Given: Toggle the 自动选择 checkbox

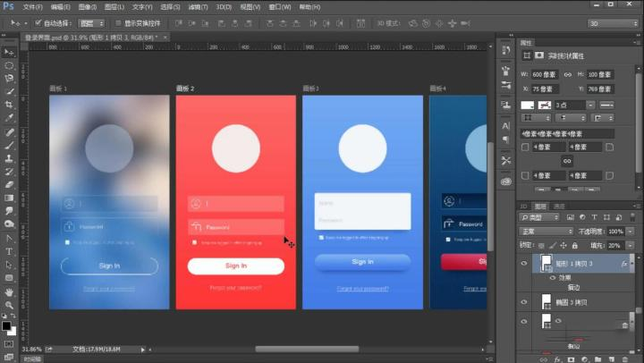Looking at the screenshot, I should pos(38,22).
